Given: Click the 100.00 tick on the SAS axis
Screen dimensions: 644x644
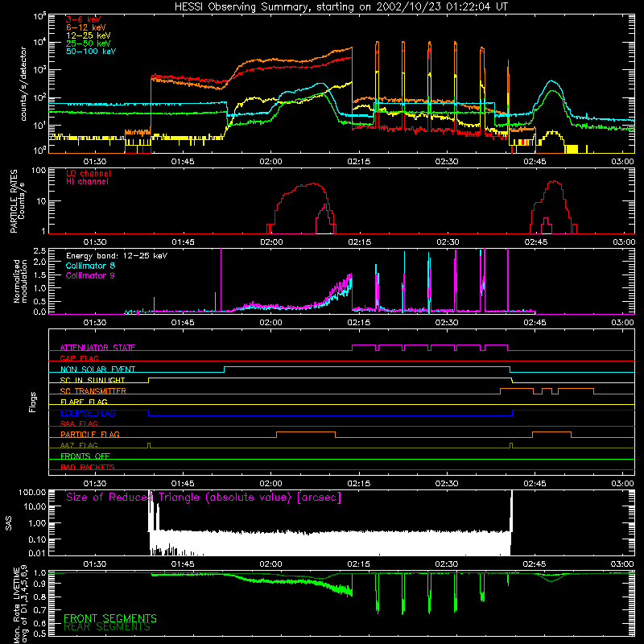Looking at the screenshot, I should tap(32, 492).
